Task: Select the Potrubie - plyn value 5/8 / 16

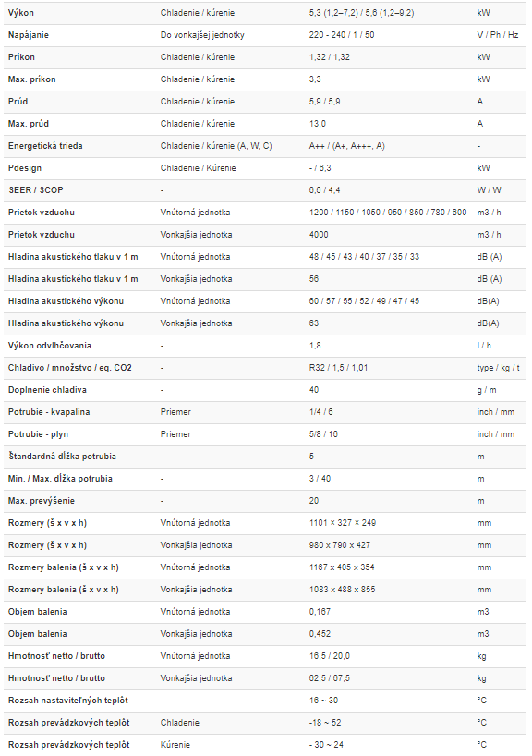Action: [324, 434]
